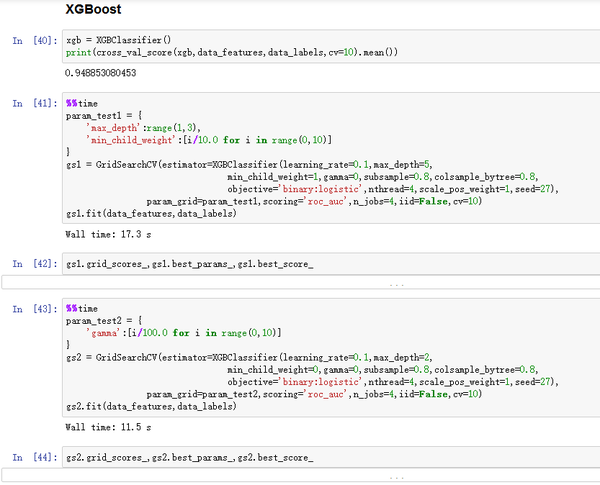
Task: Click the In [44] prompt label
Action: click(x=35, y=457)
